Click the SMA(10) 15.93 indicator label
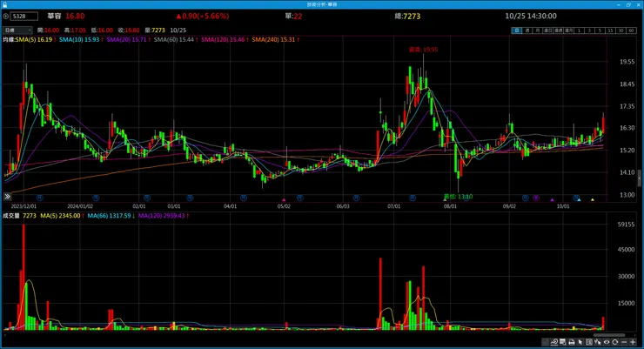 point(81,40)
